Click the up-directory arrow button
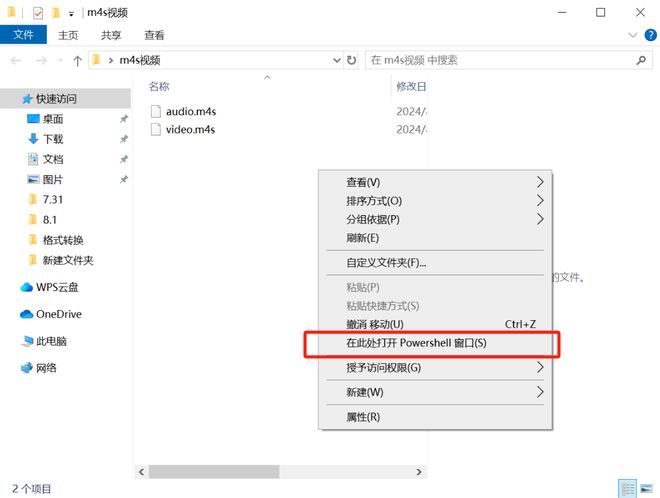This screenshot has width=660, height=498. tap(77, 60)
